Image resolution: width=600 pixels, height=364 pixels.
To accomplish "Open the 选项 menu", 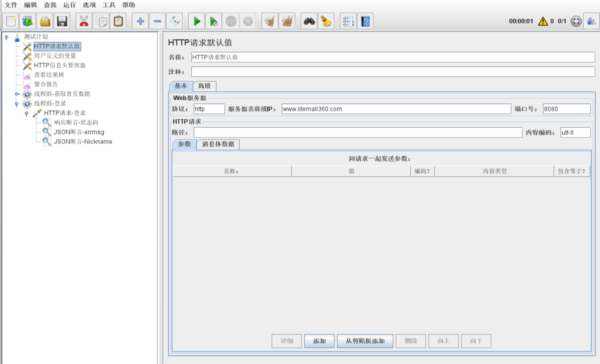I will pos(89,5).
